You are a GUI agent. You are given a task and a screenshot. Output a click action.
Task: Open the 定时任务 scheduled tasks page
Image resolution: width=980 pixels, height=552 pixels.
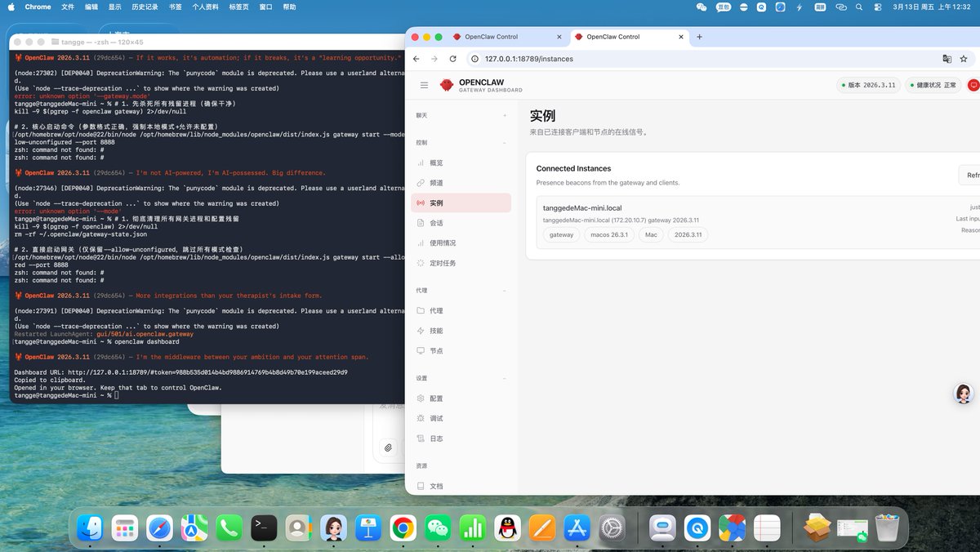[444, 263]
